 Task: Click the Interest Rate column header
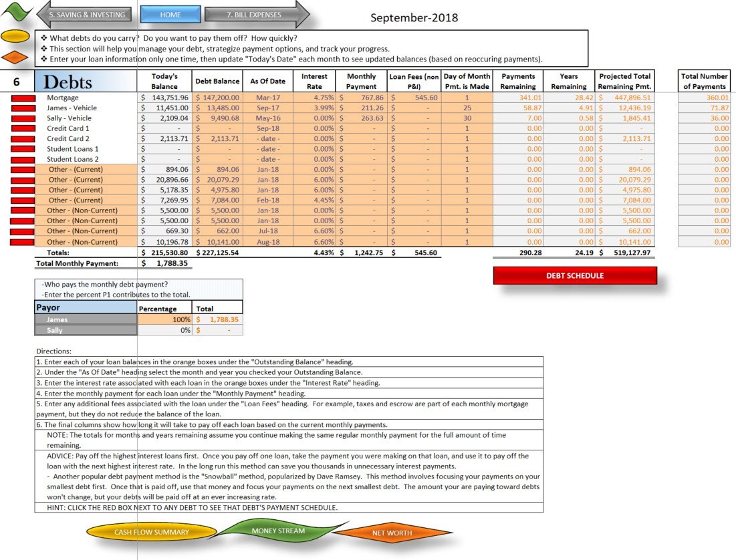(314, 82)
